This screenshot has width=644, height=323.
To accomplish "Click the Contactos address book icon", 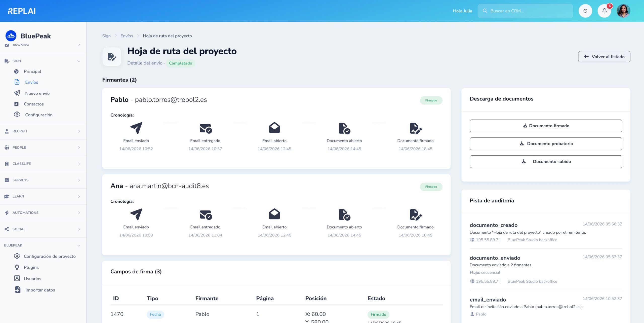I will tap(16, 104).
